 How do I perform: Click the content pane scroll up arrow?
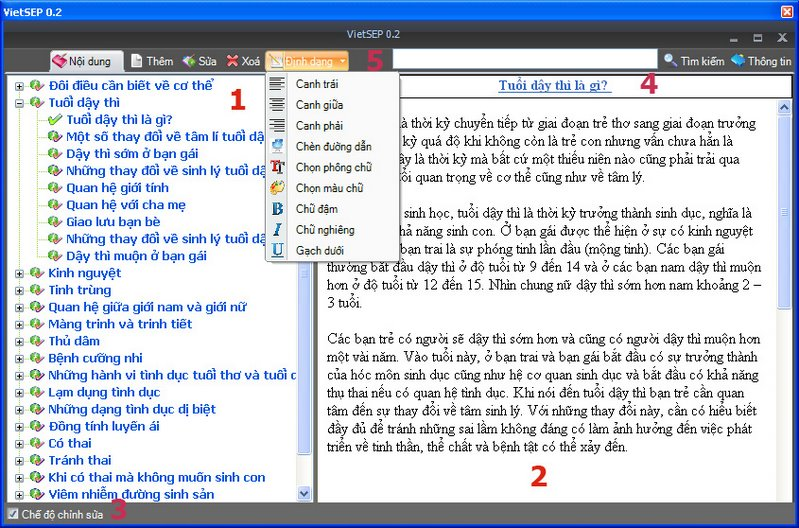(x=784, y=107)
